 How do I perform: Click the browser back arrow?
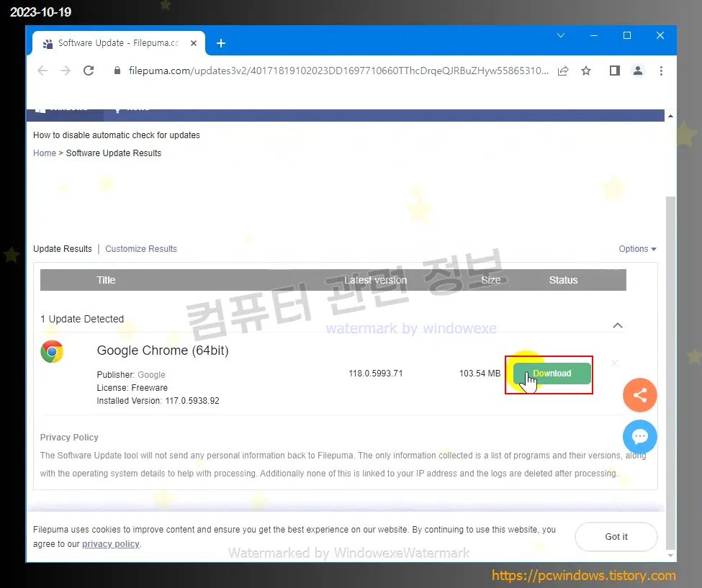coord(42,71)
